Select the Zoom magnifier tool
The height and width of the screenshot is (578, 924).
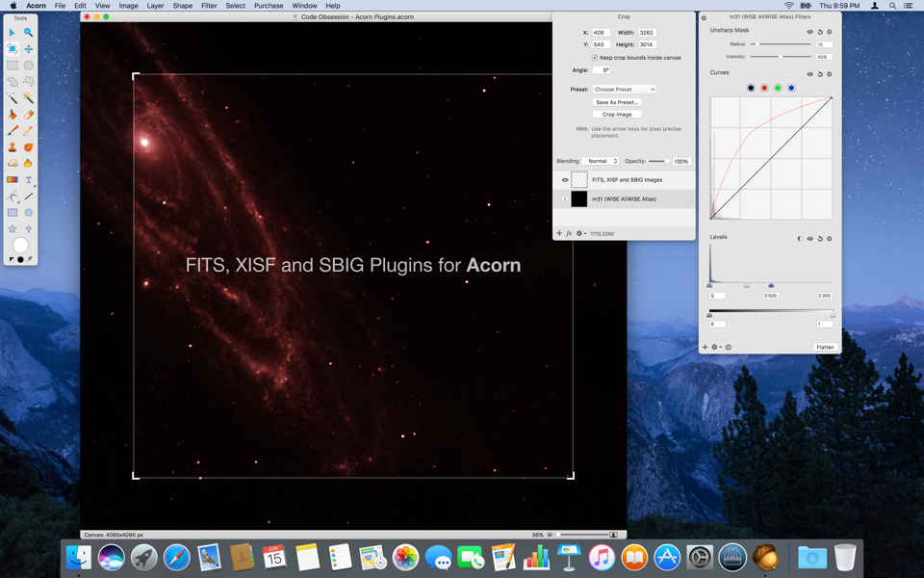(28, 33)
